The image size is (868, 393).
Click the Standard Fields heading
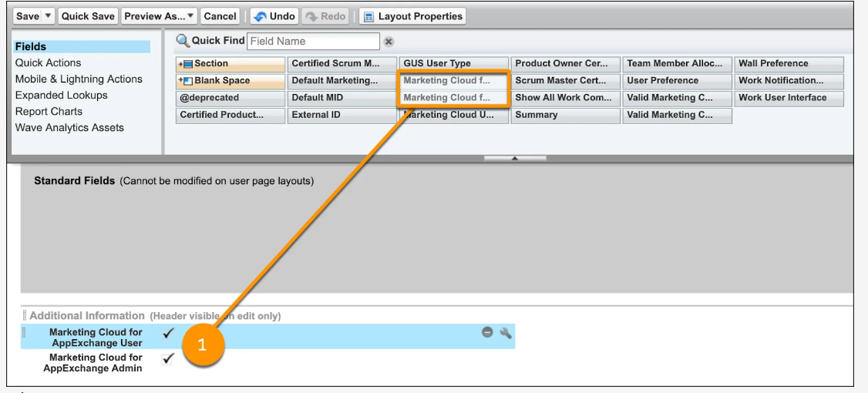pyautogui.click(x=74, y=181)
